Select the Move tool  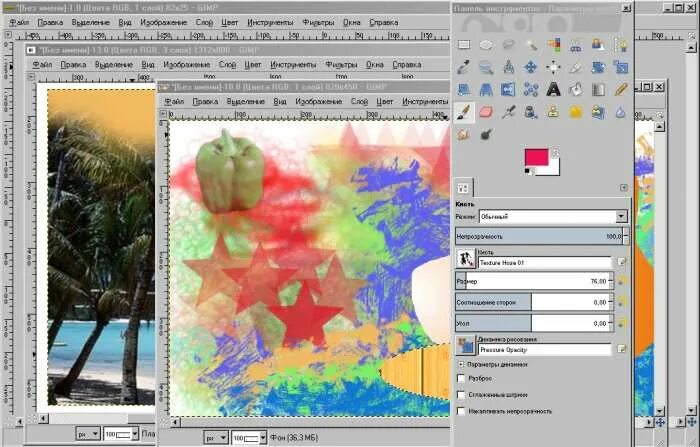(531, 67)
